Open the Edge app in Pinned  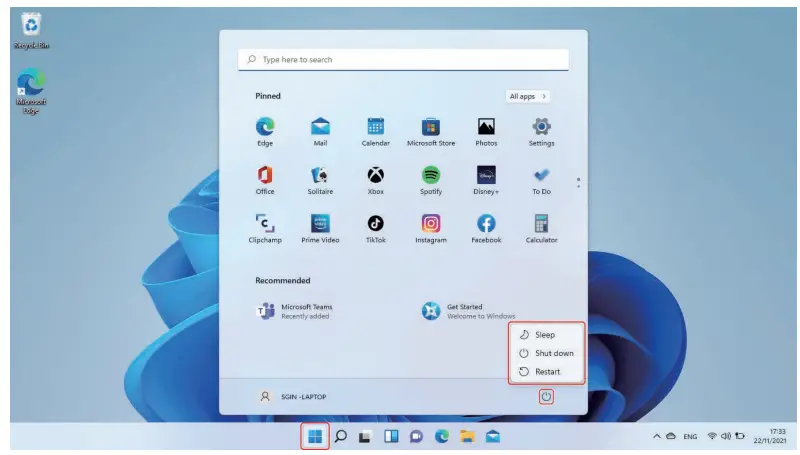265,132
